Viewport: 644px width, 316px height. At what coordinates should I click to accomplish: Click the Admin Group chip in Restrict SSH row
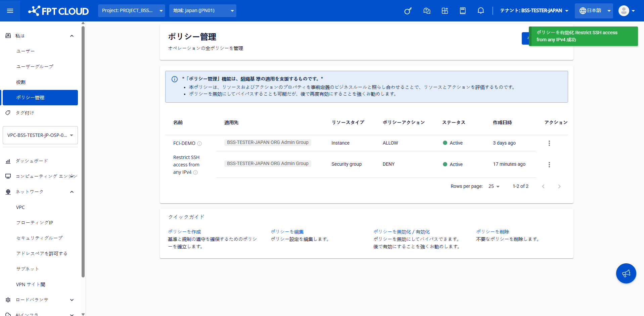[x=268, y=164]
